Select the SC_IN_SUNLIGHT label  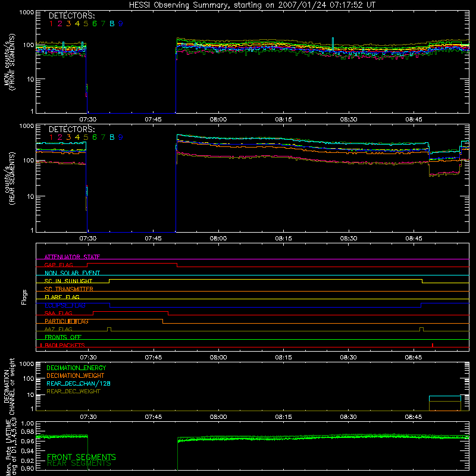68,281
